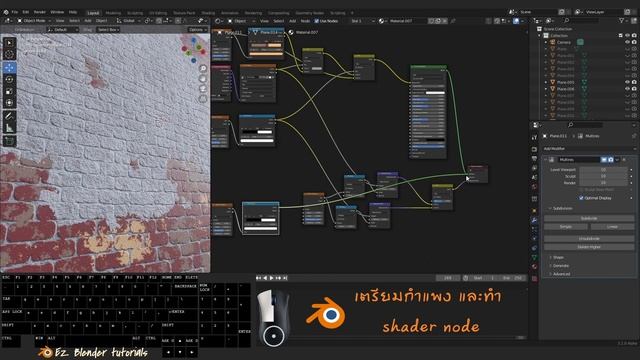Activate the Select Box tool icon
640x360 pixels.
(x=9, y=42)
